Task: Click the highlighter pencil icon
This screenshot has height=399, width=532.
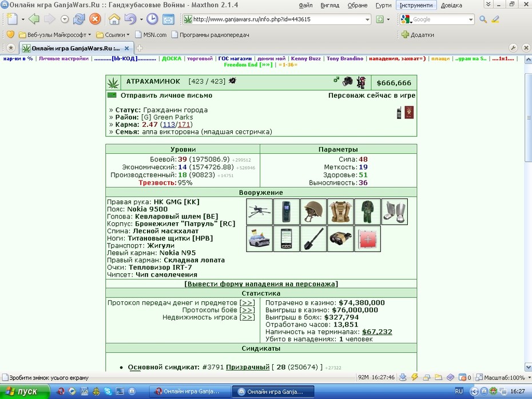Action: (x=495, y=19)
